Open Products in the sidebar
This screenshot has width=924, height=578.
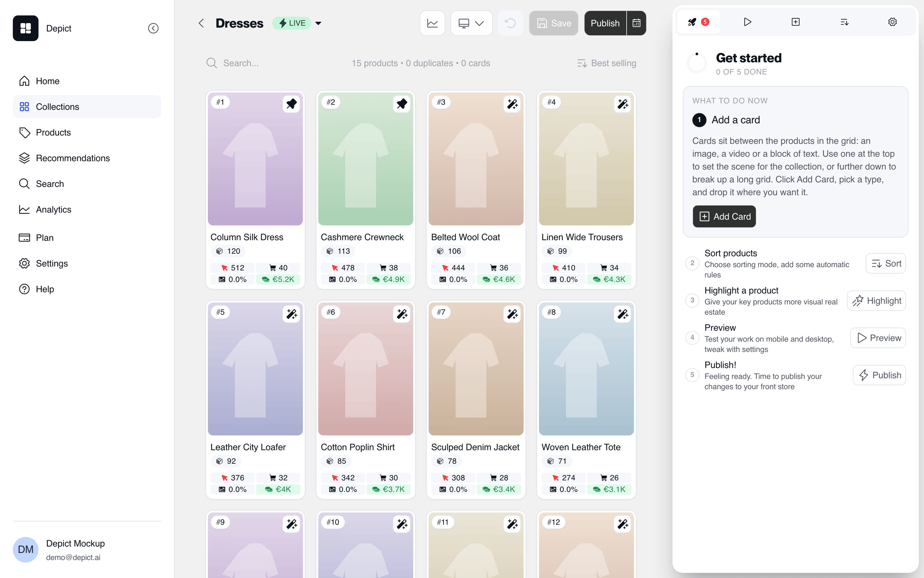point(87,132)
